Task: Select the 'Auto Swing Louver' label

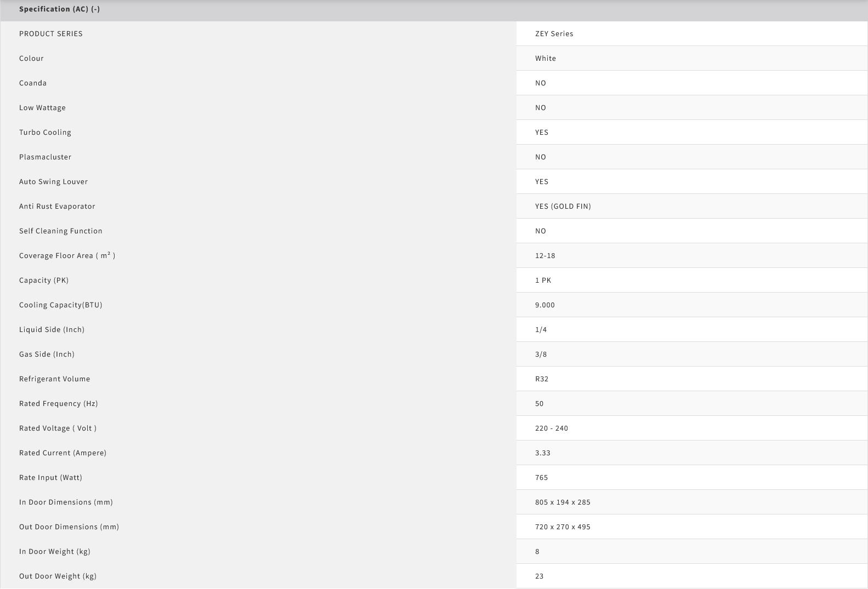Action: pos(53,181)
